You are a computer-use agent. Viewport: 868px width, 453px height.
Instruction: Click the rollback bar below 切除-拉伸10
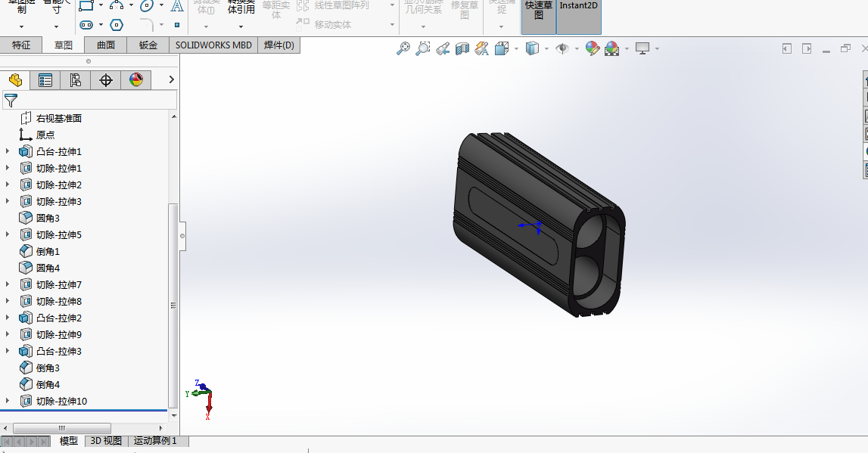click(x=83, y=411)
